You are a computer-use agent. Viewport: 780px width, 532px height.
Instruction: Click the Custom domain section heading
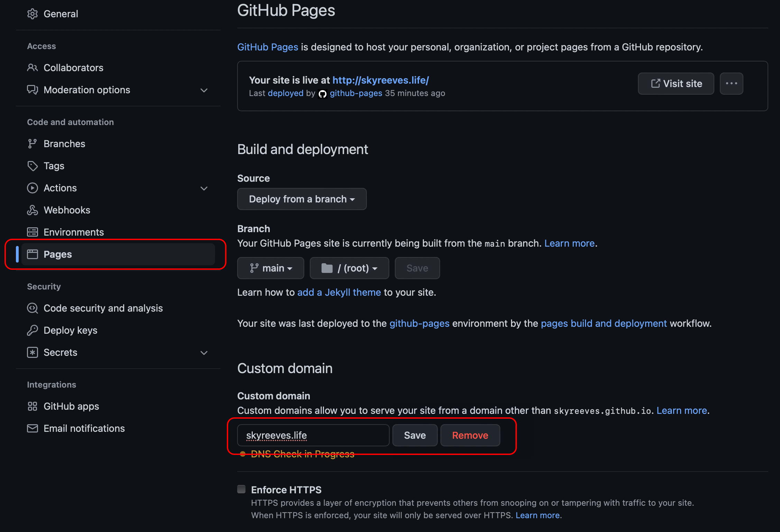point(285,368)
